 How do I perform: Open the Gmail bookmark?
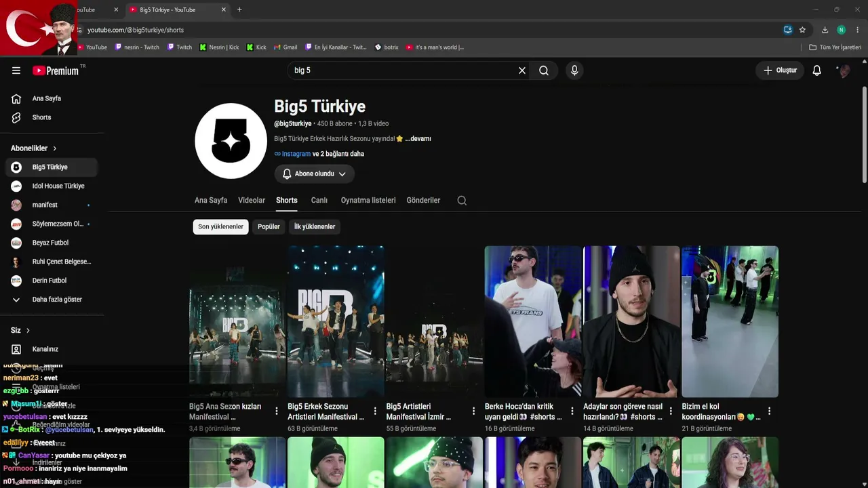tap(285, 47)
